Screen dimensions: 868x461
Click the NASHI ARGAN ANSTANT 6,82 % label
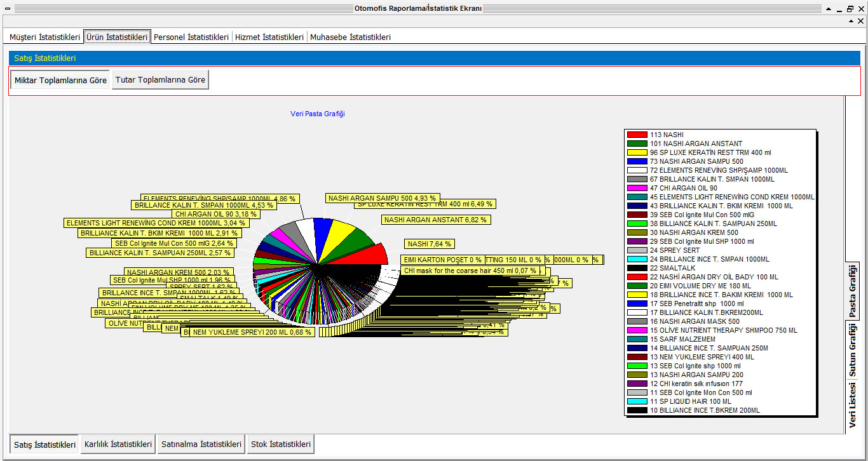tap(436, 220)
